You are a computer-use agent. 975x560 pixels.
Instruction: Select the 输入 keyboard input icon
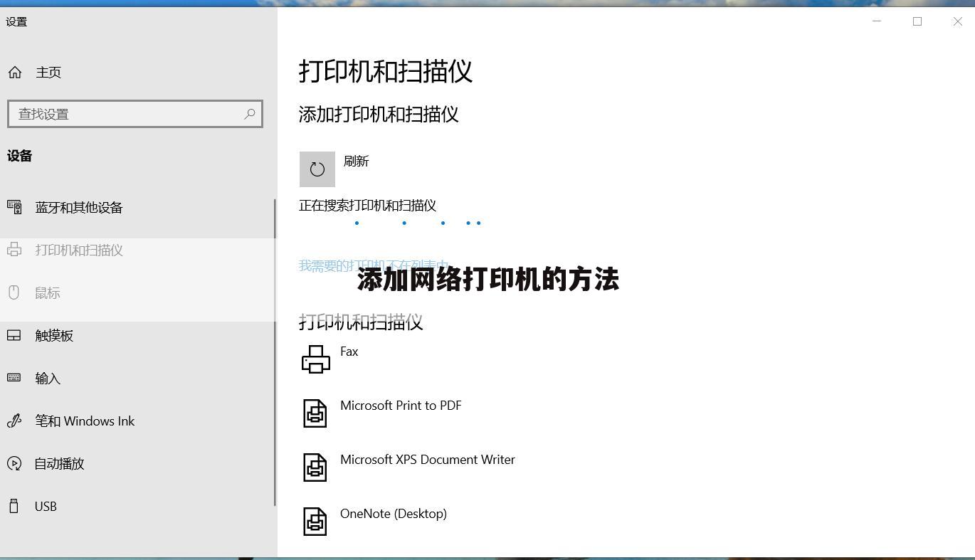(x=14, y=378)
